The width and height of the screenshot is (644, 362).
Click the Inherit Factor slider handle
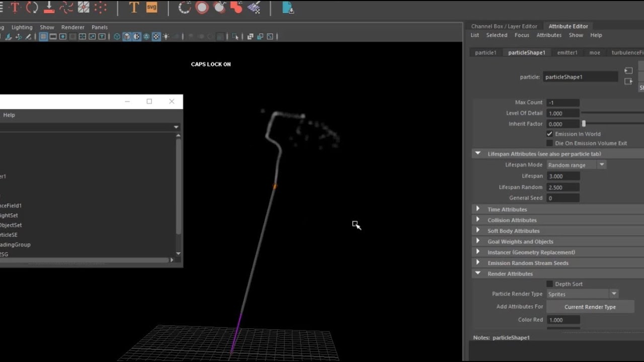tap(584, 124)
